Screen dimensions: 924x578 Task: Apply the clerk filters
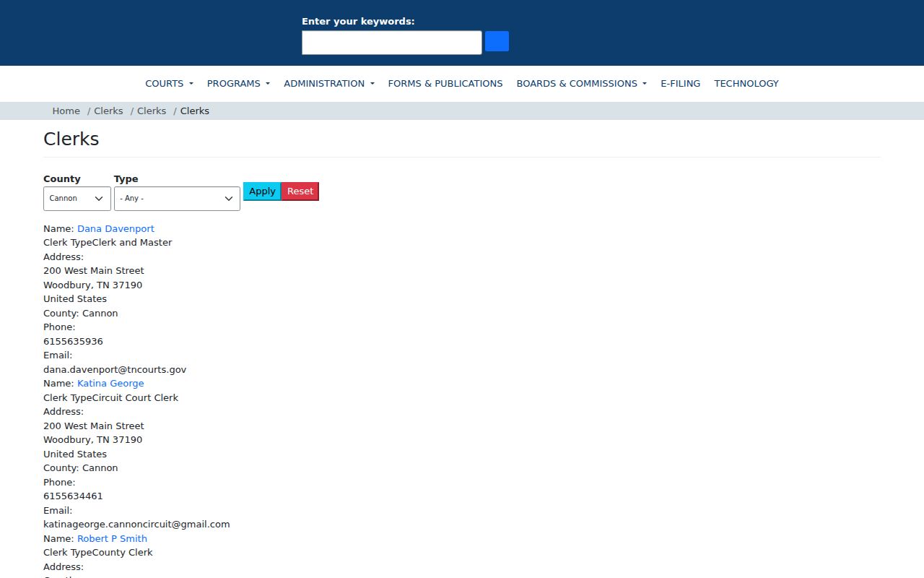point(262,191)
